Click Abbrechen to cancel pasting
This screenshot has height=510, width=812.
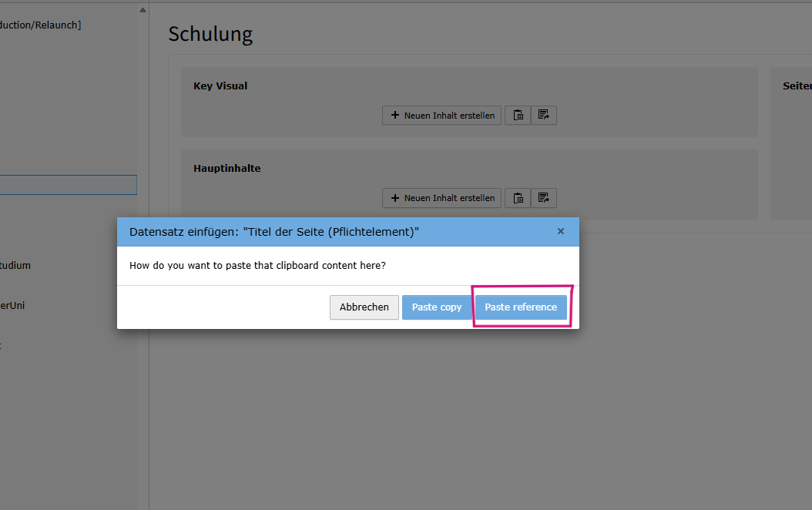point(364,307)
